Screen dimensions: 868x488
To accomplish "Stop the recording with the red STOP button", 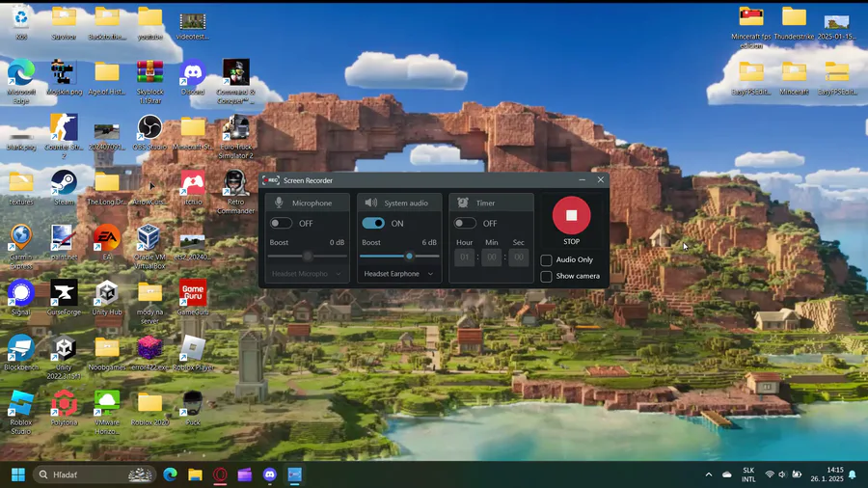I will [571, 215].
